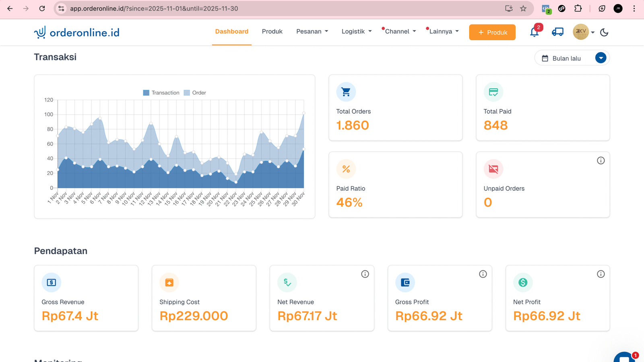The width and height of the screenshot is (644, 362).
Task: Click the browser address bar URL
Action: [x=242, y=8]
